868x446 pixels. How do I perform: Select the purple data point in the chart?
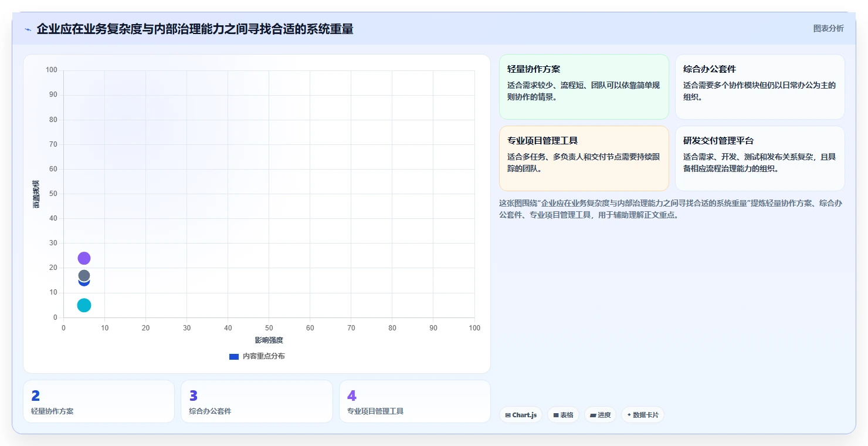click(x=84, y=258)
